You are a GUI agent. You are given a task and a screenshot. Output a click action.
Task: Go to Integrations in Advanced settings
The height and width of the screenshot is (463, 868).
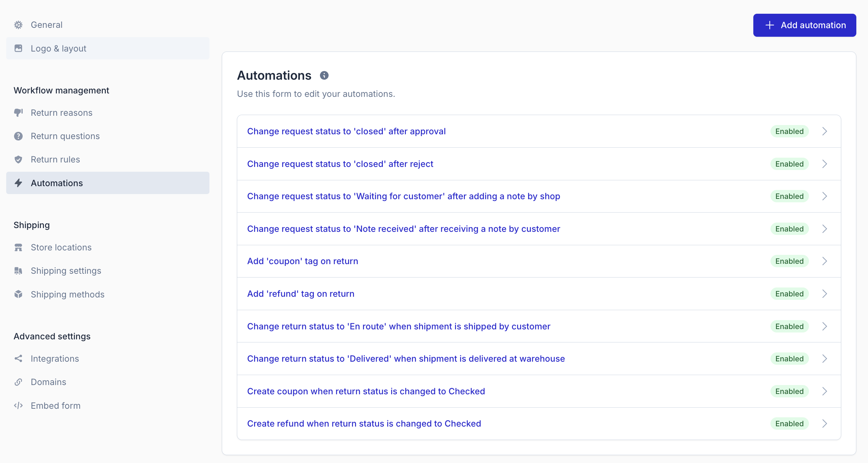(x=55, y=359)
